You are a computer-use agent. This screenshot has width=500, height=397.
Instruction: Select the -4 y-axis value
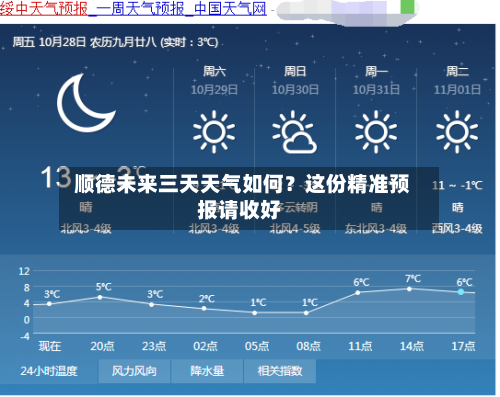coord(25,336)
